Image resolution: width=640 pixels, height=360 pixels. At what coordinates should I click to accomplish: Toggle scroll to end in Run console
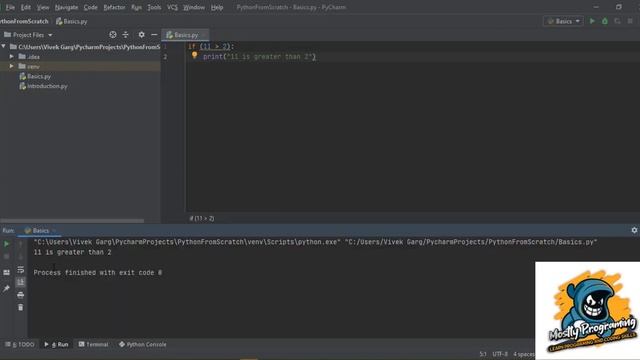[x=20, y=282]
